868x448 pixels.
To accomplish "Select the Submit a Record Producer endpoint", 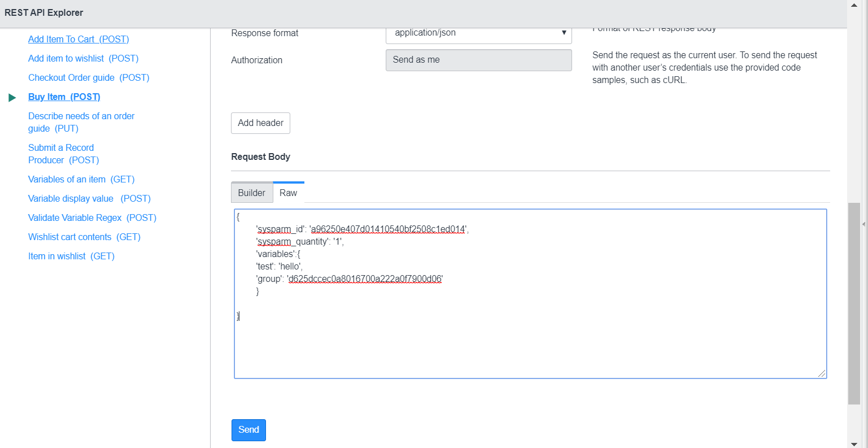I will pyautogui.click(x=63, y=154).
